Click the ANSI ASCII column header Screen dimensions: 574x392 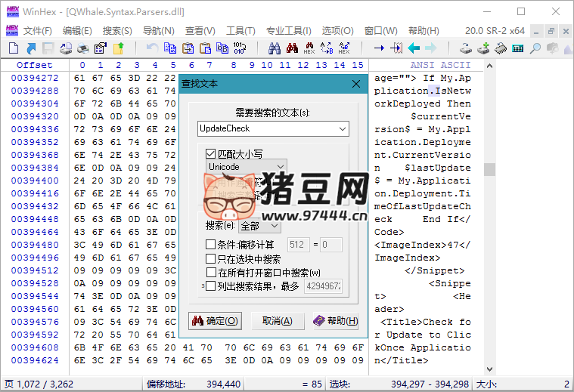click(x=440, y=65)
